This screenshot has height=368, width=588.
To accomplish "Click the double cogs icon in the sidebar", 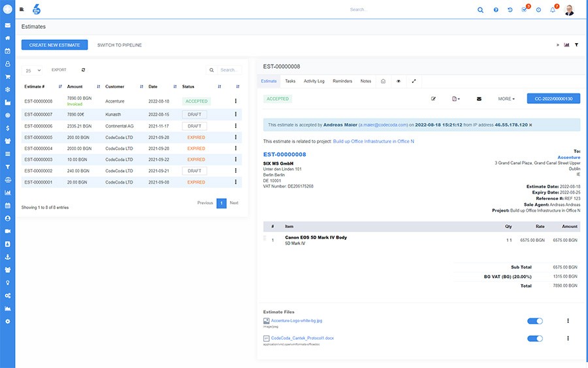I will (x=7, y=295).
